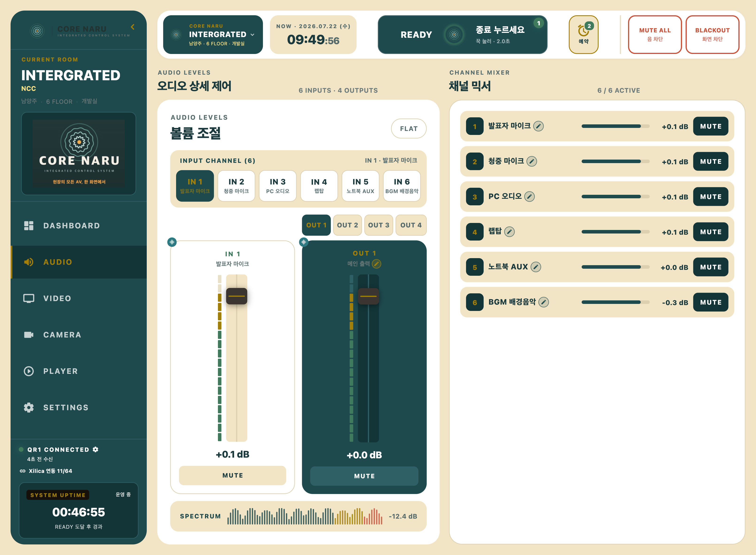Collapse the sidebar with the chevron arrow
This screenshot has width=756, height=555.
[133, 27]
